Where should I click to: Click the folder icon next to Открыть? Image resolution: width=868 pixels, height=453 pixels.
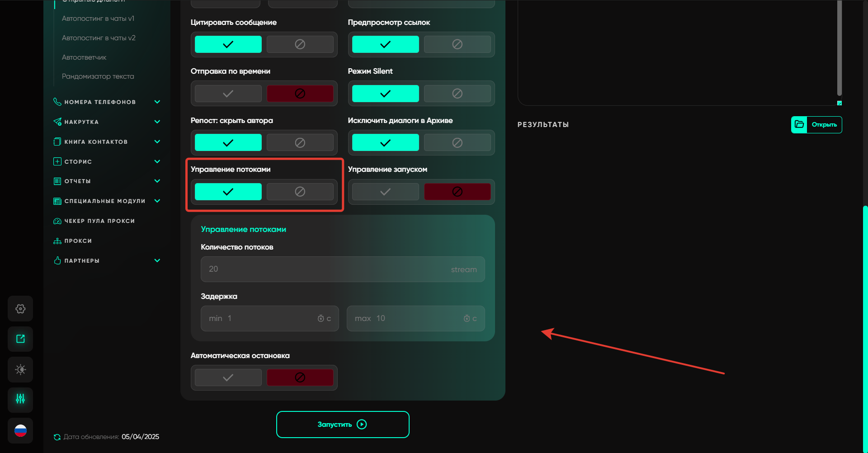[x=799, y=125]
